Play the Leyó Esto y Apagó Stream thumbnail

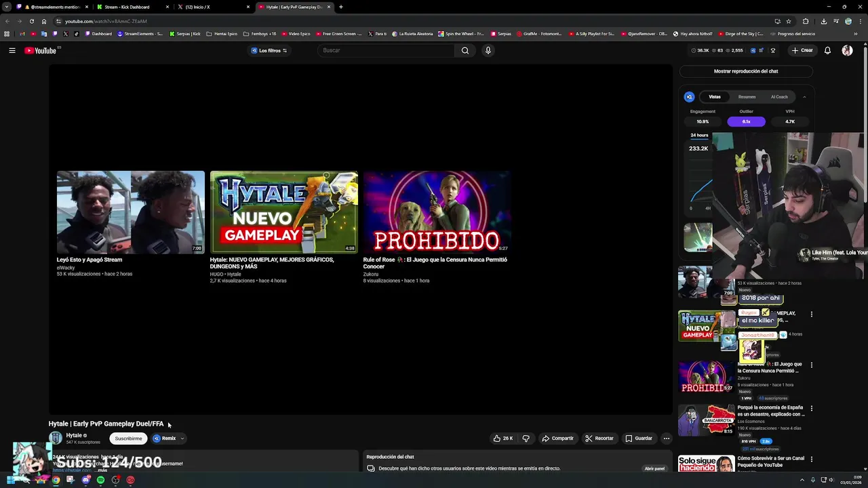coord(130,212)
